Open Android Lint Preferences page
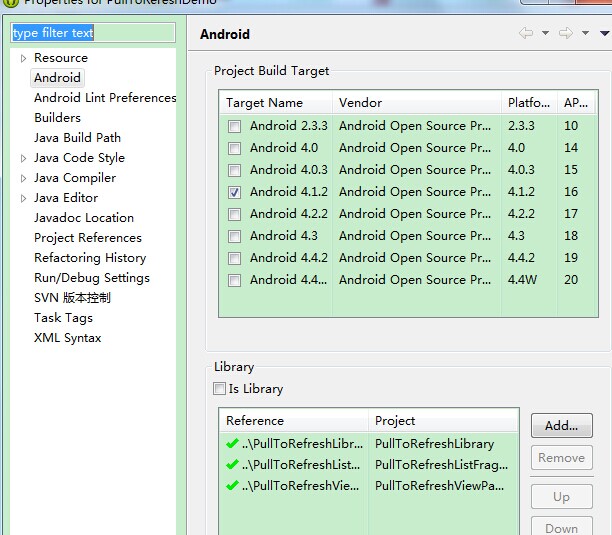 click(x=105, y=98)
